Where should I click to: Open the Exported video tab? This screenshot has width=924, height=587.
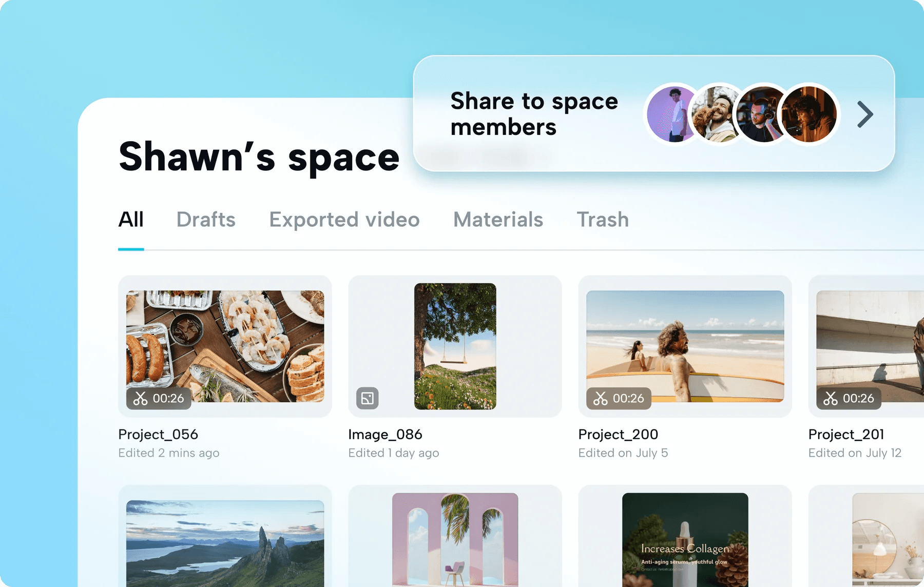(x=344, y=220)
